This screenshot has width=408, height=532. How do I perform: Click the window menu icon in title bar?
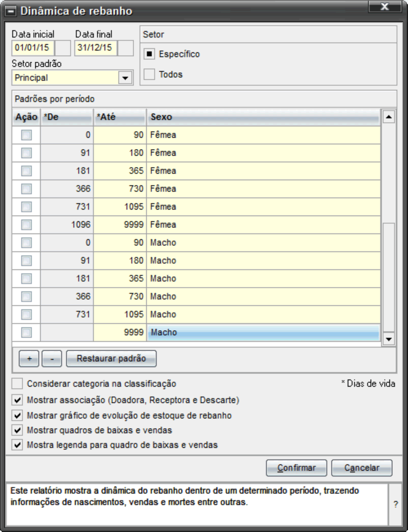(11, 11)
